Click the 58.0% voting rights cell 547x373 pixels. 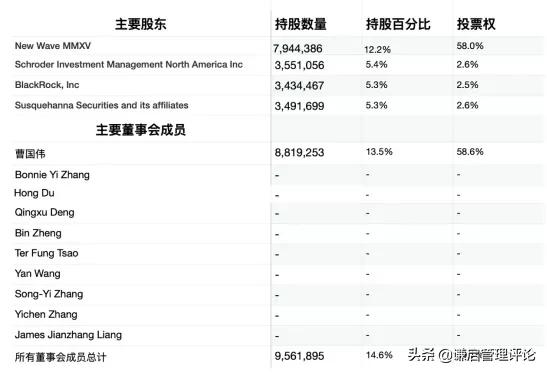pos(470,46)
